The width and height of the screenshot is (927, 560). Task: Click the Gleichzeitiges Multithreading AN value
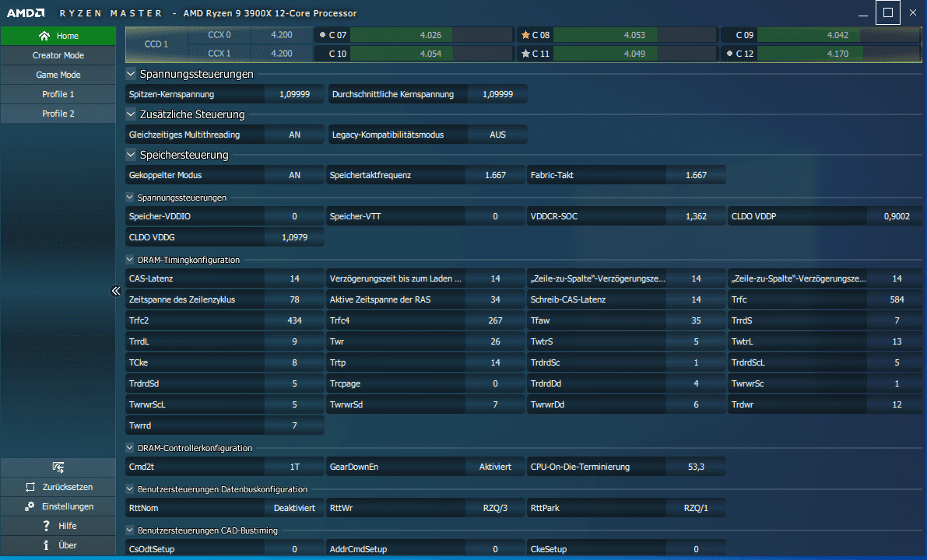(294, 135)
